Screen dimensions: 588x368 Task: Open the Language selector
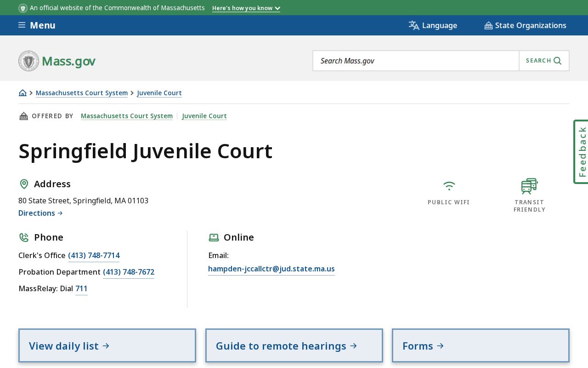[433, 25]
